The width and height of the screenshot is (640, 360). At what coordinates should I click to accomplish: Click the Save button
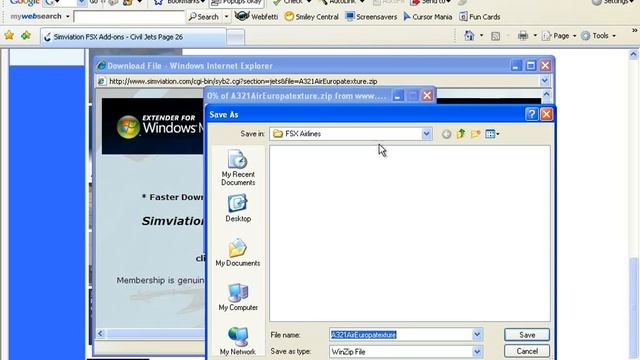527,335
